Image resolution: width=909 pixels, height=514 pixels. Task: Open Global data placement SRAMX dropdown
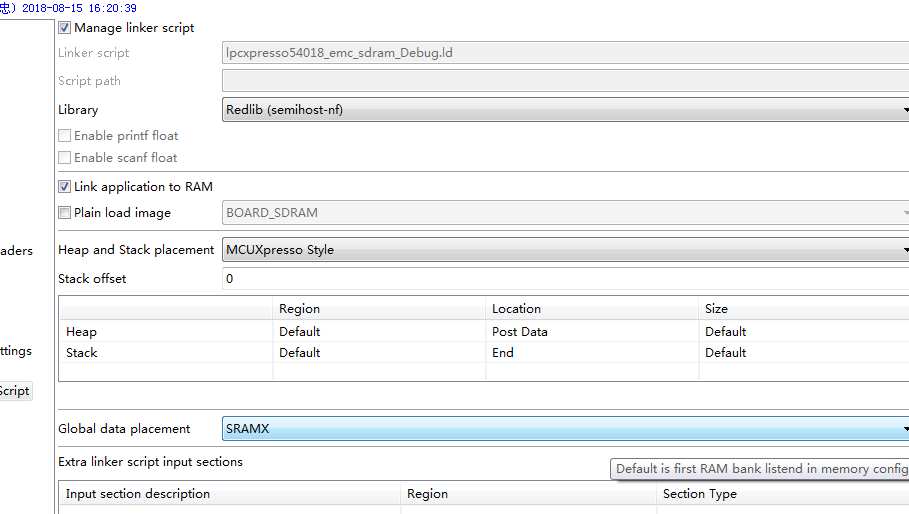[x=565, y=429]
